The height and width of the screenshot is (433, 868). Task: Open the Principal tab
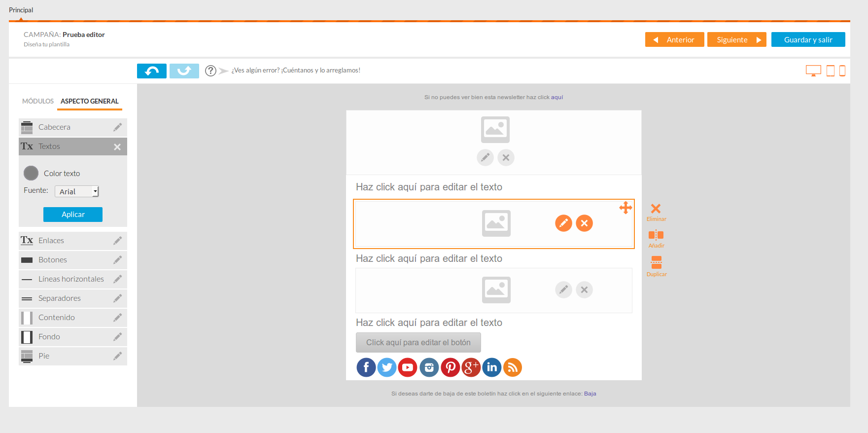coord(21,10)
